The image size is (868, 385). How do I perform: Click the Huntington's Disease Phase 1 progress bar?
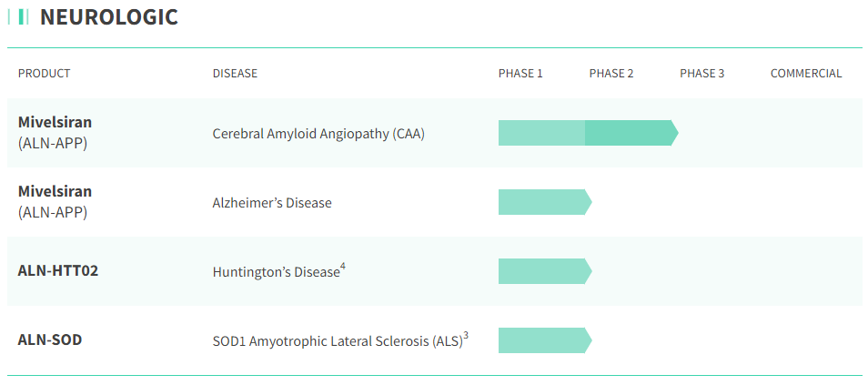pyautogui.click(x=544, y=271)
